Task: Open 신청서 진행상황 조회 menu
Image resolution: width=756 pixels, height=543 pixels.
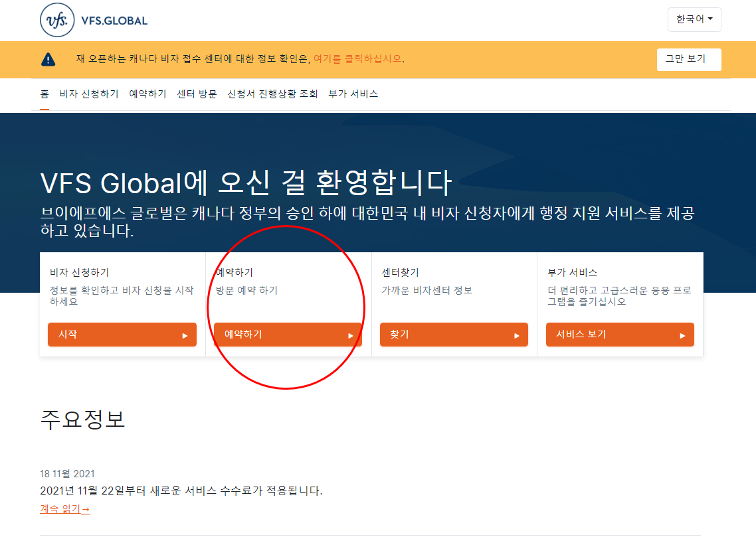Action: pos(272,94)
